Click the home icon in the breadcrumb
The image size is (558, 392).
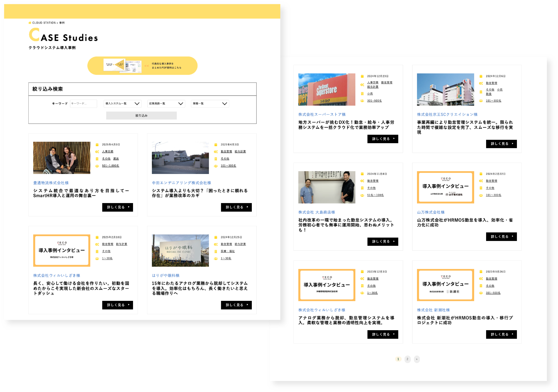tap(30, 23)
